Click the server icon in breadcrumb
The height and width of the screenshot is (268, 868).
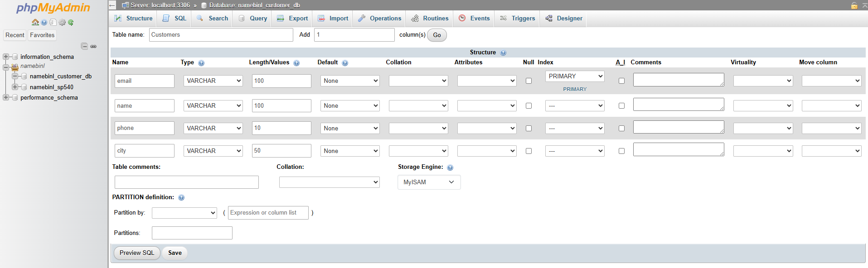[x=126, y=5]
